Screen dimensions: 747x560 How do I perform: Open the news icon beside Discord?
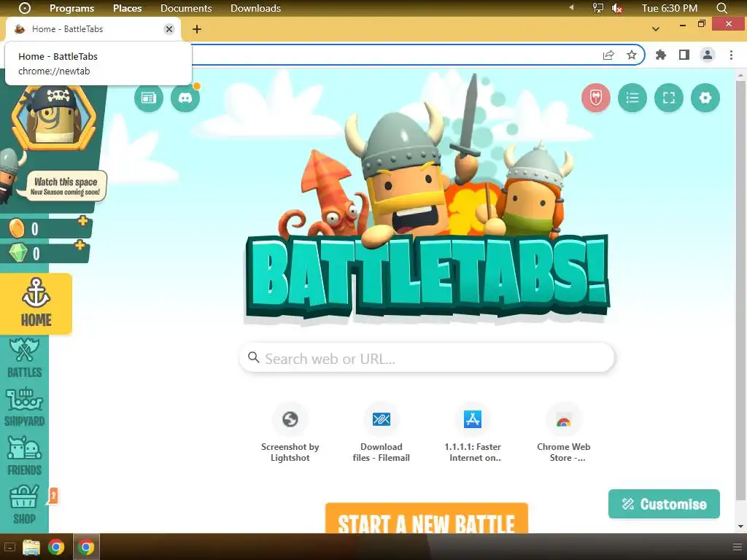(149, 98)
